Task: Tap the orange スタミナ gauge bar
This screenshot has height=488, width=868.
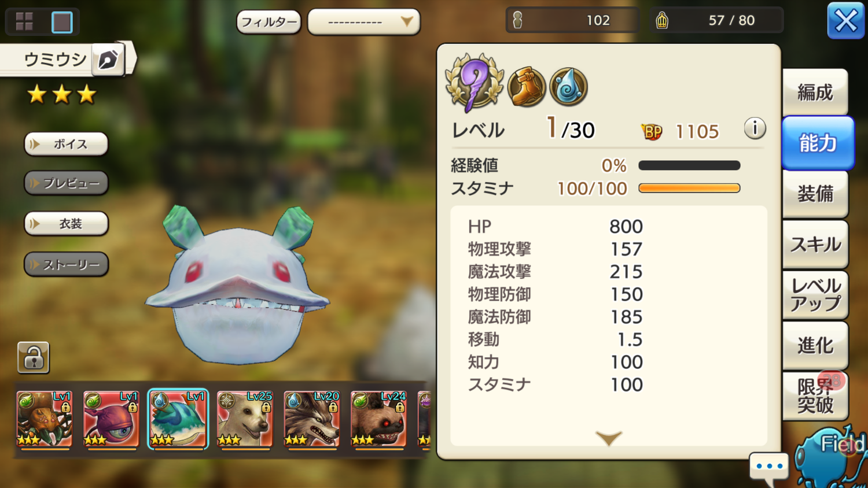Action: click(x=689, y=188)
